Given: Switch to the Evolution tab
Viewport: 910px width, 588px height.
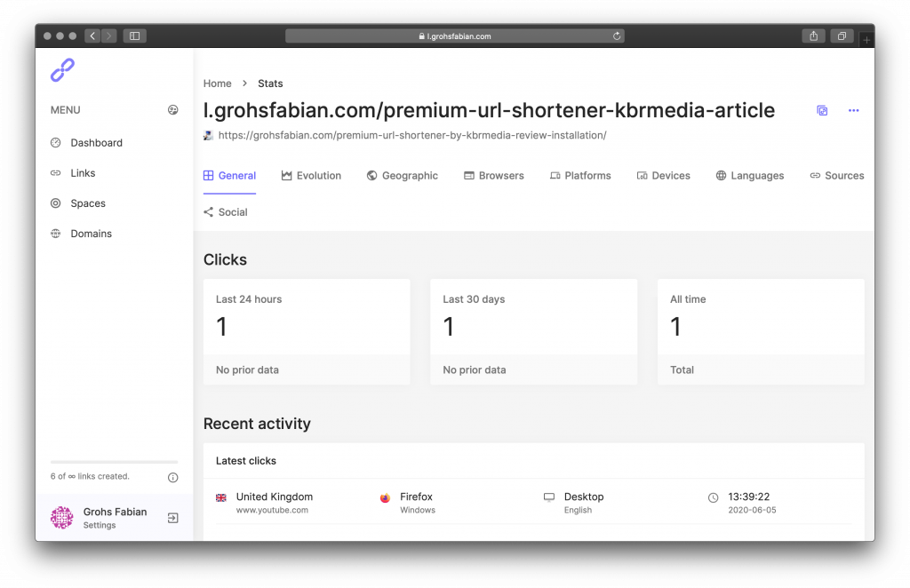Looking at the screenshot, I should point(311,176).
